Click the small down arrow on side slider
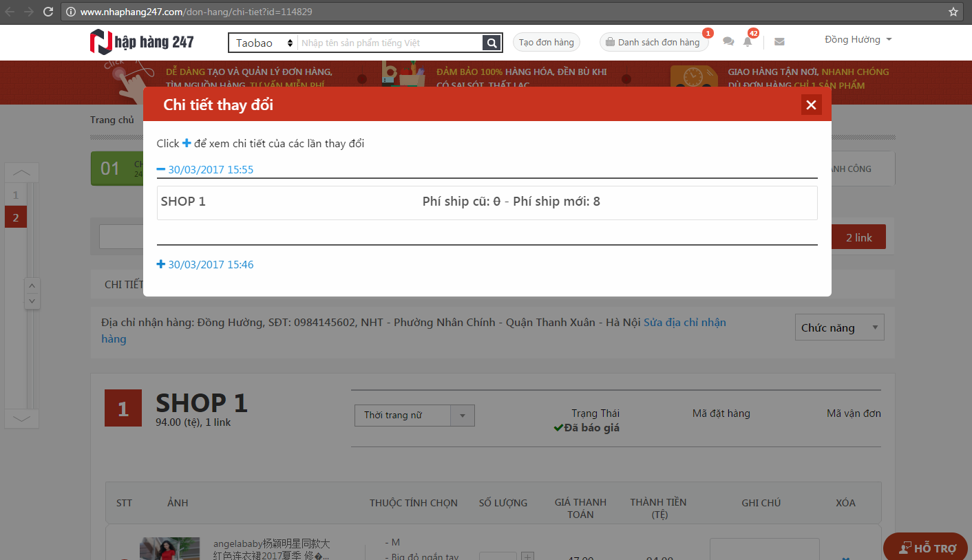 [32, 301]
